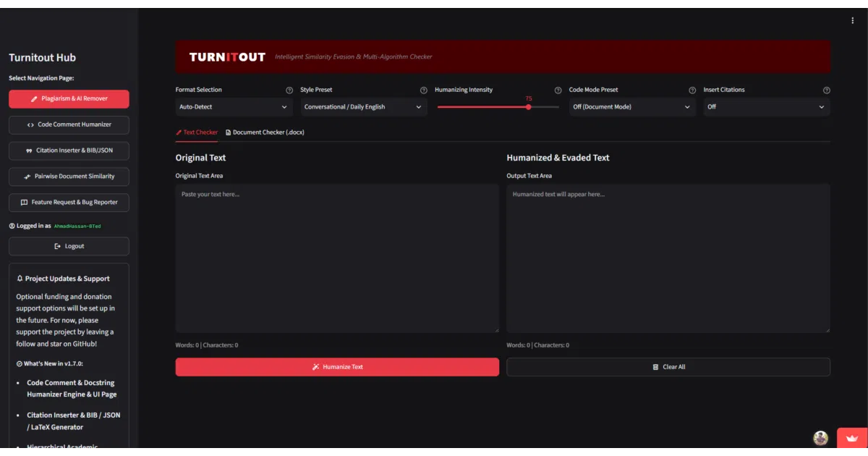The image size is (868, 456).
Task: Click the Clear All button
Action: (x=668, y=367)
